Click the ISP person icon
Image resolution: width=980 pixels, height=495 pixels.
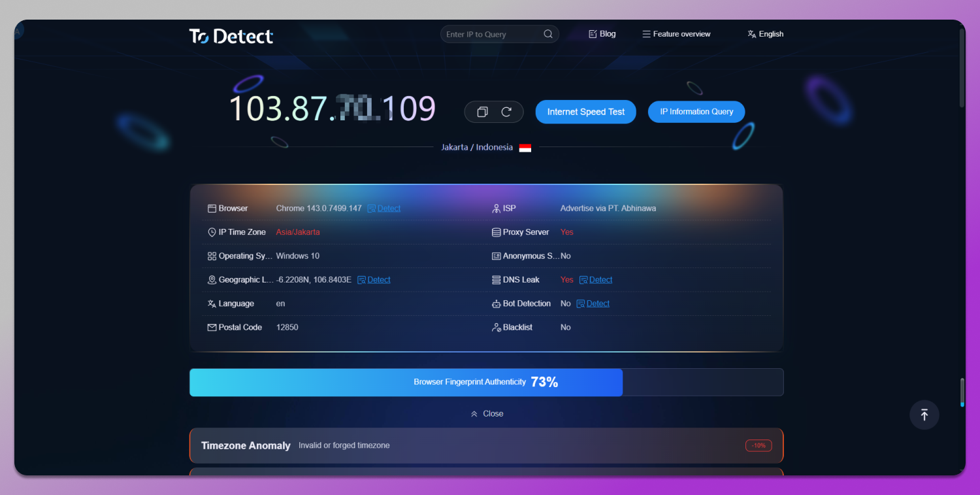coord(495,208)
